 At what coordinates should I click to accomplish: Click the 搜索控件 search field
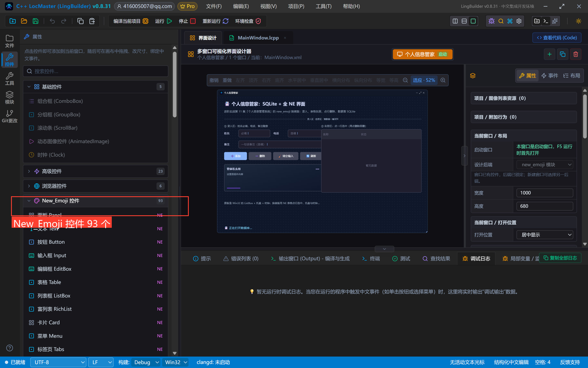(x=96, y=71)
